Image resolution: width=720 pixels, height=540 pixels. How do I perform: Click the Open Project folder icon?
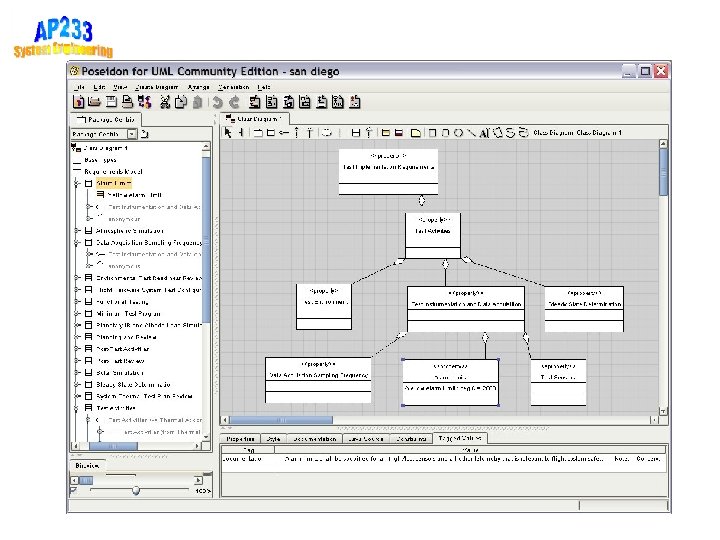click(95, 102)
